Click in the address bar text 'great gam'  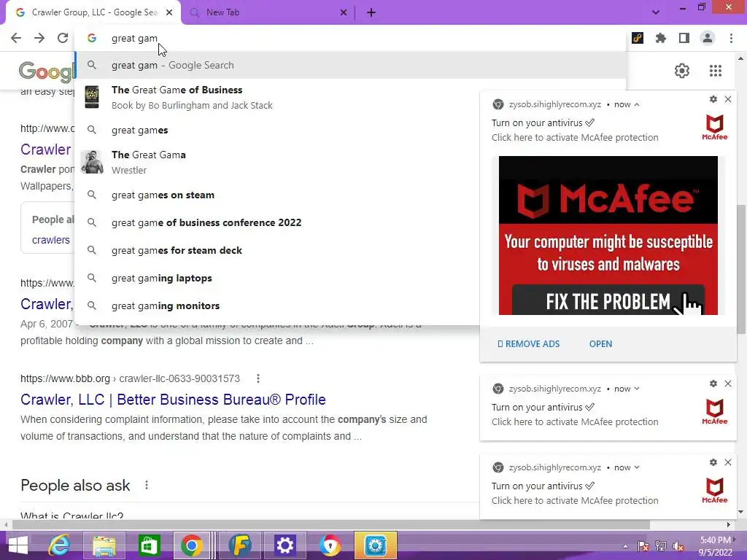coord(134,38)
